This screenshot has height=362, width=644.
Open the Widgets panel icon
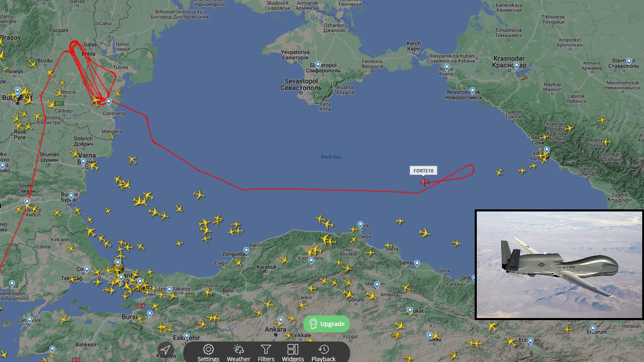pyautogui.click(x=293, y=350)
